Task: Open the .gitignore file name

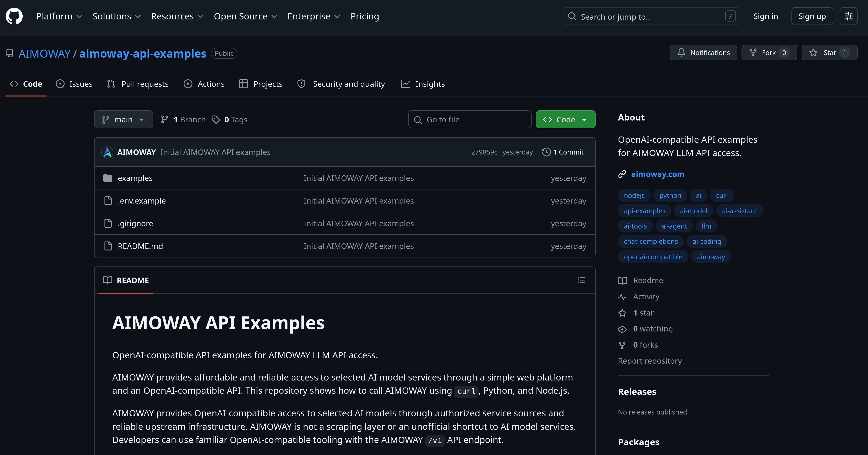Action: click(x=135, y=223)
